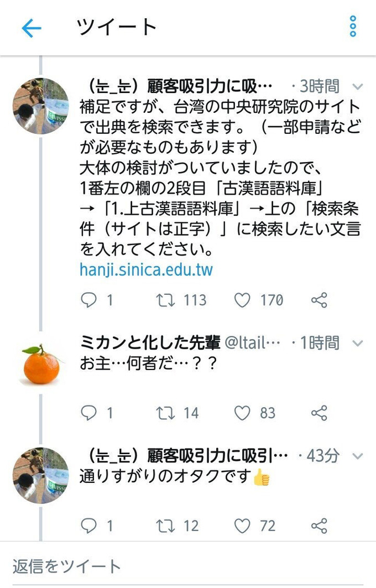The width and height of the screenshot is (376, 588).
Task: Expand the chevron on ミカンと化した先輩's tweet
Action: click(357, 344)
